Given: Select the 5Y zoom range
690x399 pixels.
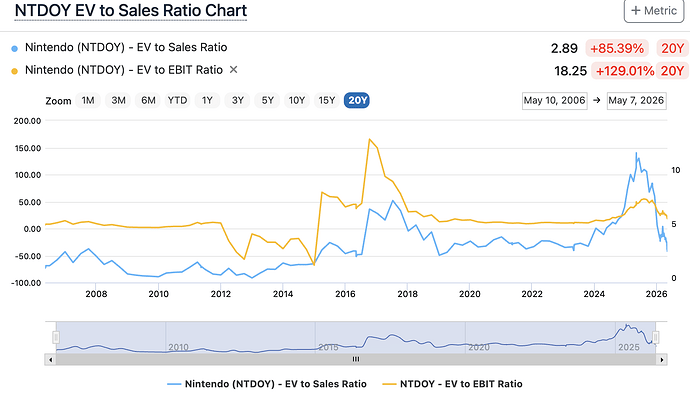Looking at the screenshot, I should coord(268,100).
